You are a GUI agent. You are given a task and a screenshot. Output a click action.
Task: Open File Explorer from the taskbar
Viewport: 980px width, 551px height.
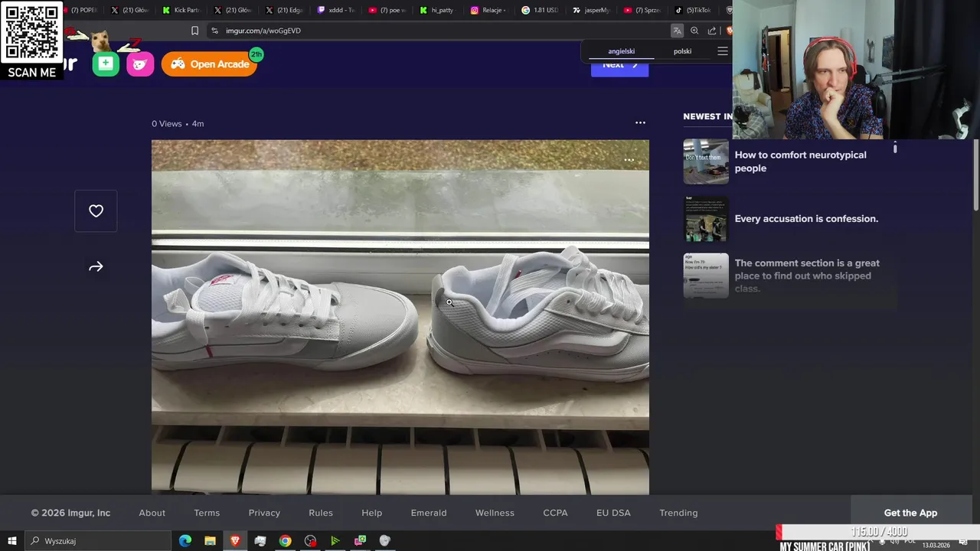tap(210, 541)
